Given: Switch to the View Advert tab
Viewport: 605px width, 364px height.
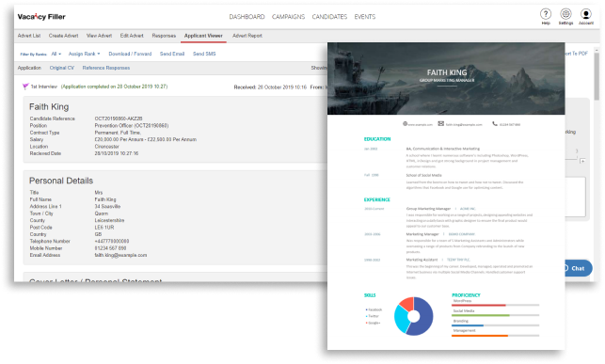Looking at the screenshot, I should 99,36.
